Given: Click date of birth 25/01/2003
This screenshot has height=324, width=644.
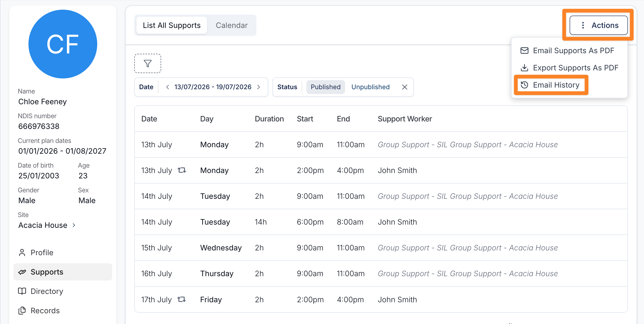Looking at the screenshot, I should point(39,176).
